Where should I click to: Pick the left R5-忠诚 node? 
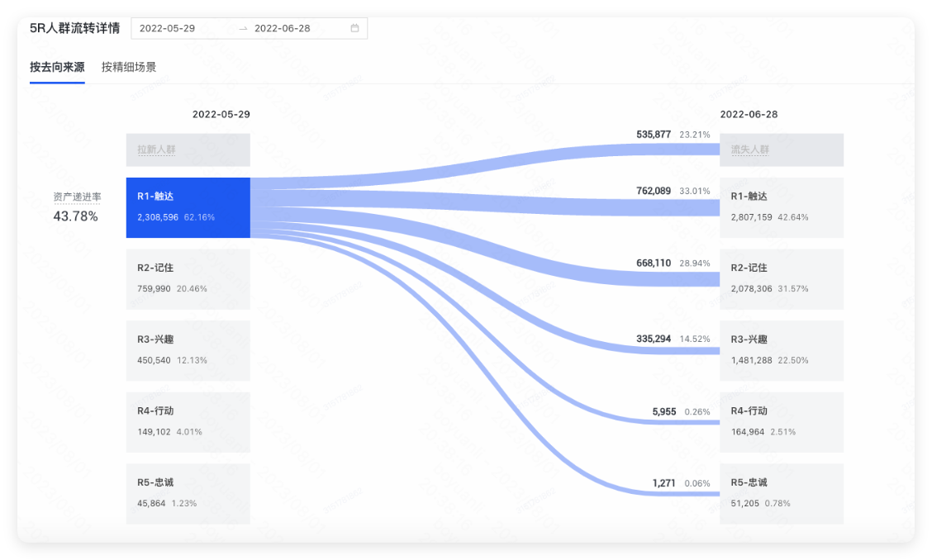tap(188, 493)
